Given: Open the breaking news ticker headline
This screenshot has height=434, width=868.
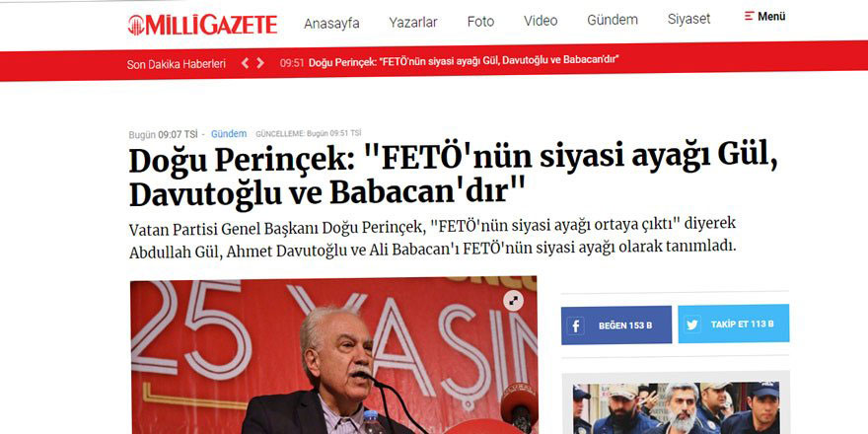Looking at the screenshot, I should [x=463, y=60].
